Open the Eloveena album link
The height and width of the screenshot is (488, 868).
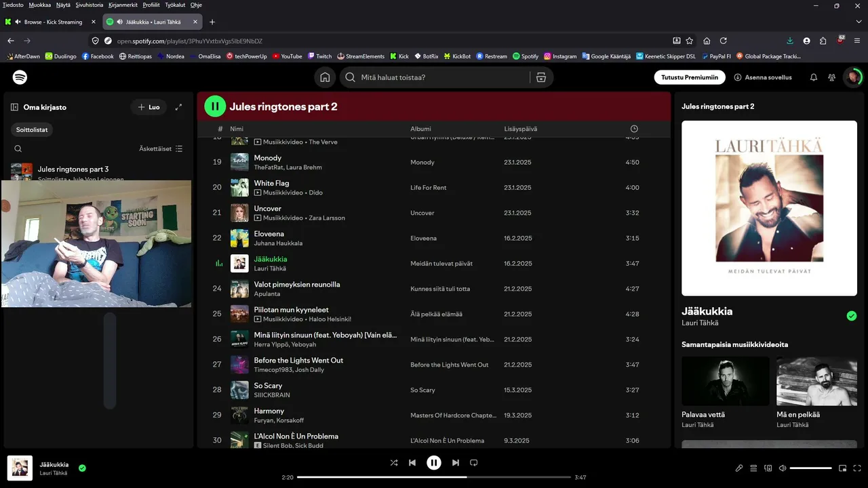tap(423, 239)
